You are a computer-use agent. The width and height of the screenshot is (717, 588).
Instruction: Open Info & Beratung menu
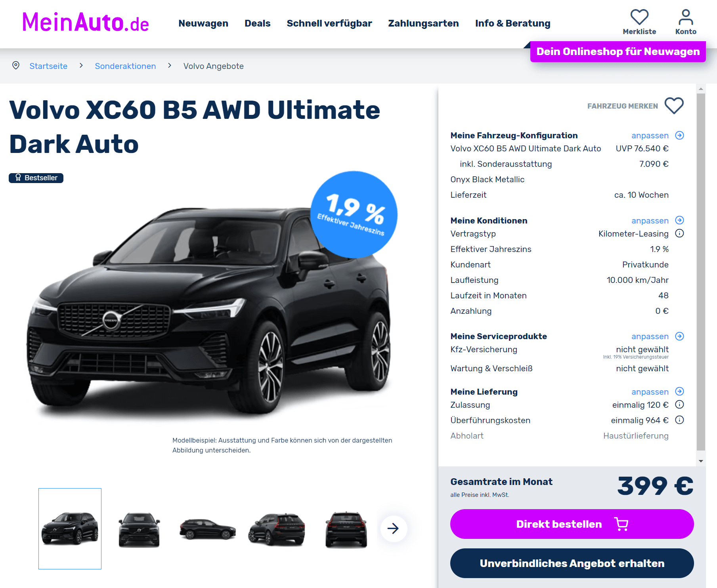[x=512, y=23]
